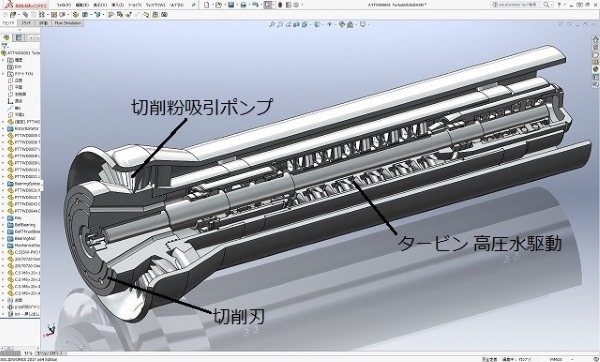600x362 pixels.
Task: Open SolidWorks Resources home icon in task pane
Action: 595,39
